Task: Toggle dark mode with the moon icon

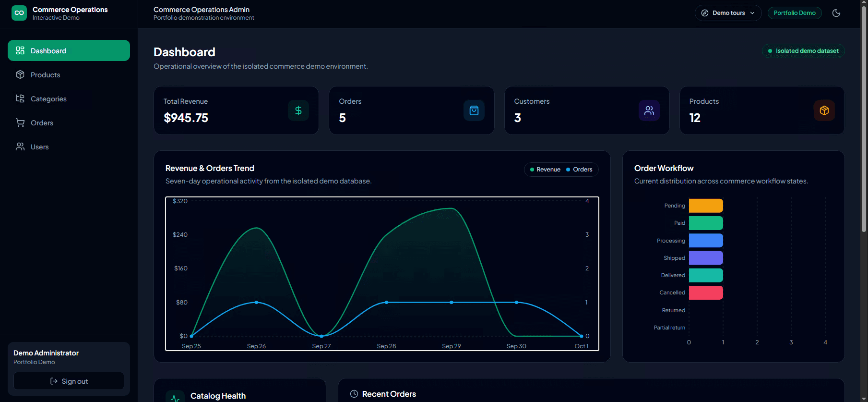Action: (836, 13)
